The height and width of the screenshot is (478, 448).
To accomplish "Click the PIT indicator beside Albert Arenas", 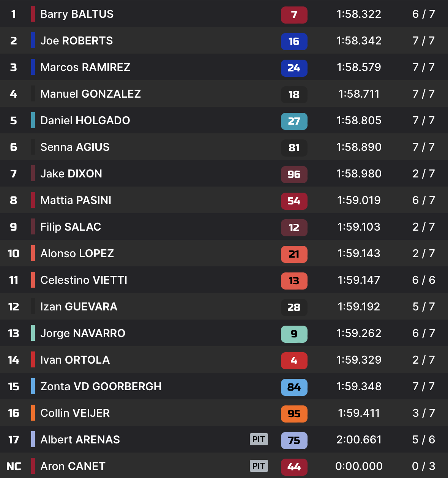I will point(259,439).
